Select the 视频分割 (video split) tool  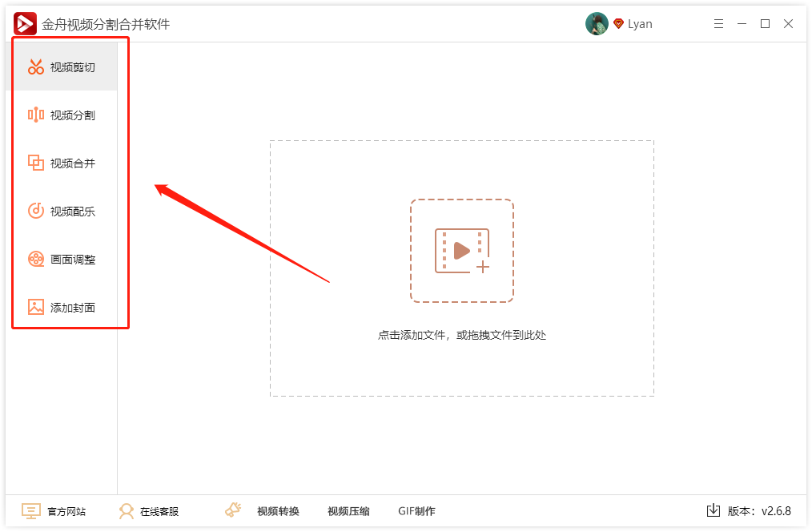(x=60, y=115)
